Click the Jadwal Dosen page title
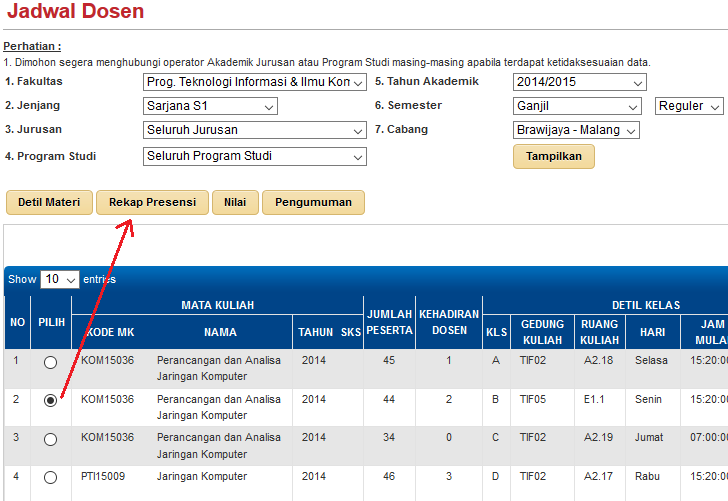The width and height of the screenshot is (728, 501). click(x=76, y=11)
